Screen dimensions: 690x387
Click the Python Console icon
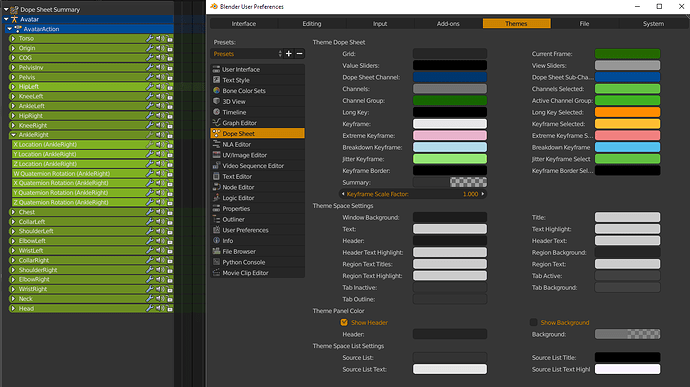217,262
